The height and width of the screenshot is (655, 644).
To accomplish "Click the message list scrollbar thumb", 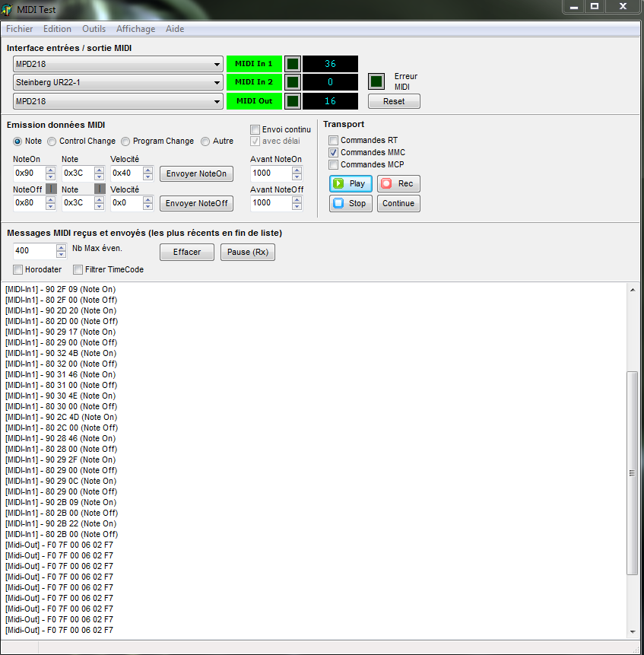I will click(633, 473).
